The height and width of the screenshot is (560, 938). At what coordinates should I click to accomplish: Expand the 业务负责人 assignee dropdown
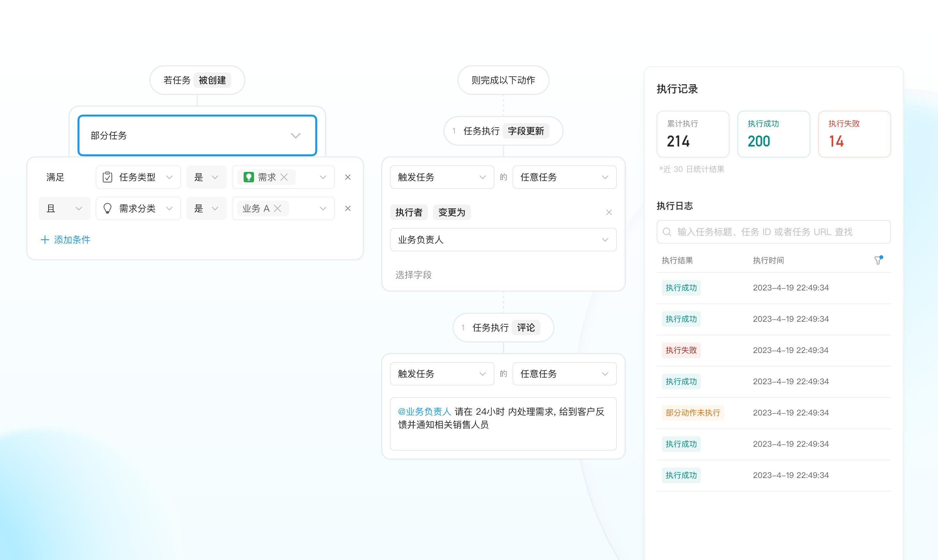click(503, 240)
